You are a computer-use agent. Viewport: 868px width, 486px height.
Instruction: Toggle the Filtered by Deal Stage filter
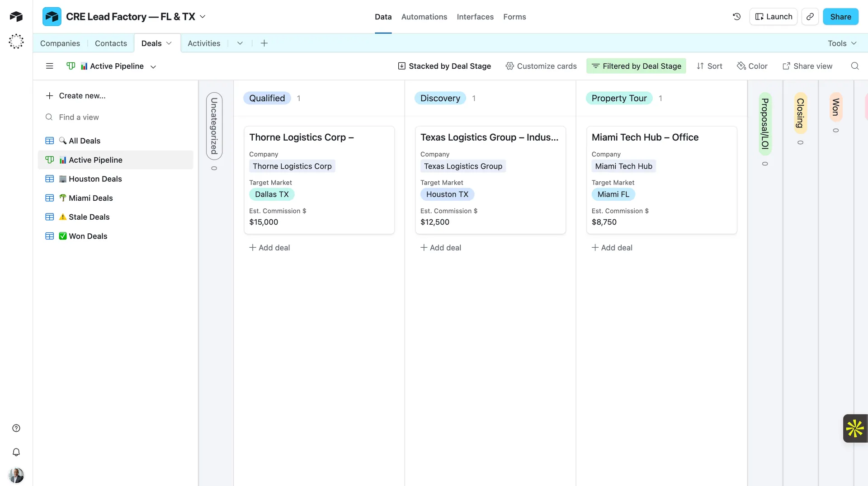[x=636, y=66]
